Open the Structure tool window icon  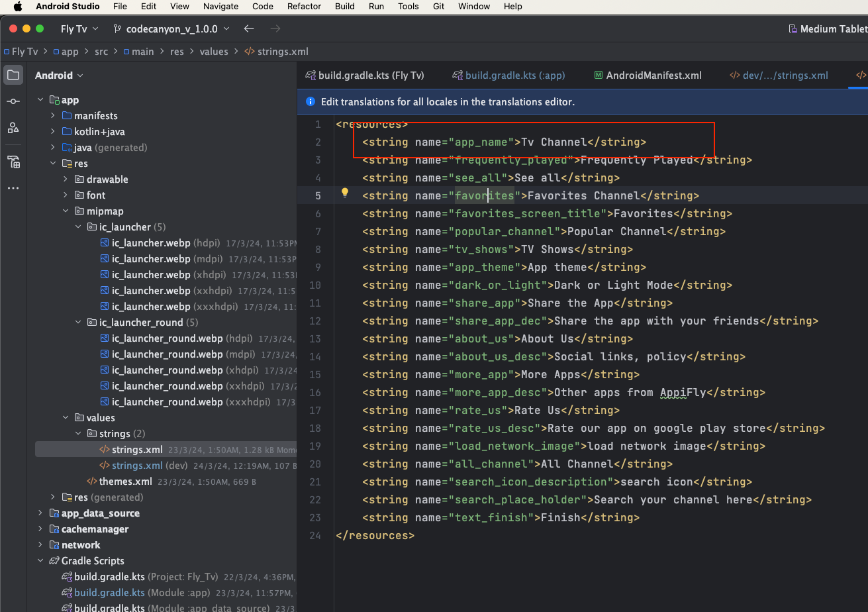coord(13,128)
